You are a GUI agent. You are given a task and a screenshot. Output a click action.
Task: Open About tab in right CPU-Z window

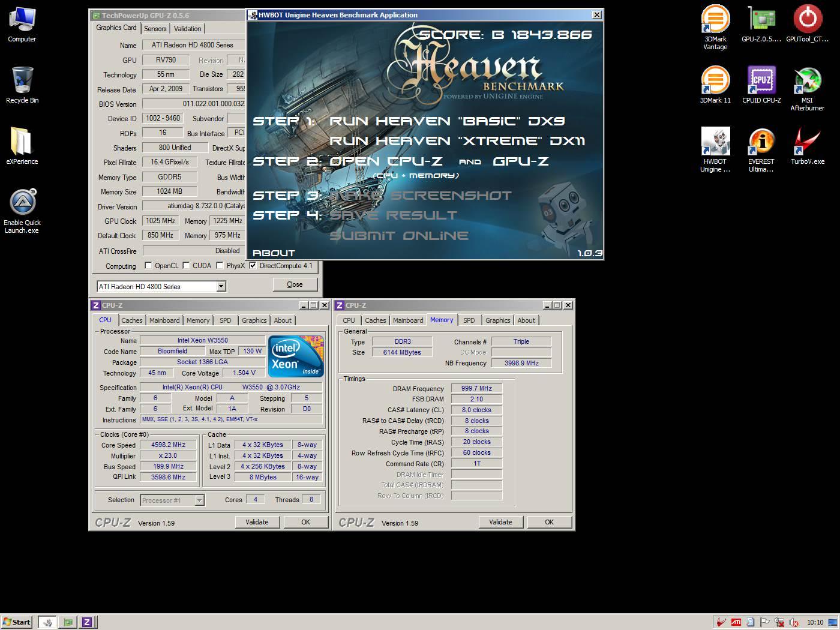coord(526,320)
